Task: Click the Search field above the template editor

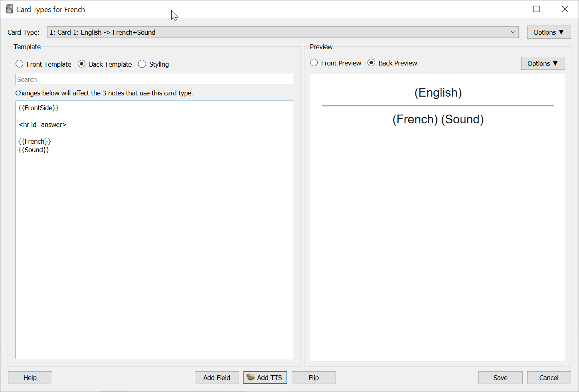Action: point(154,79)
